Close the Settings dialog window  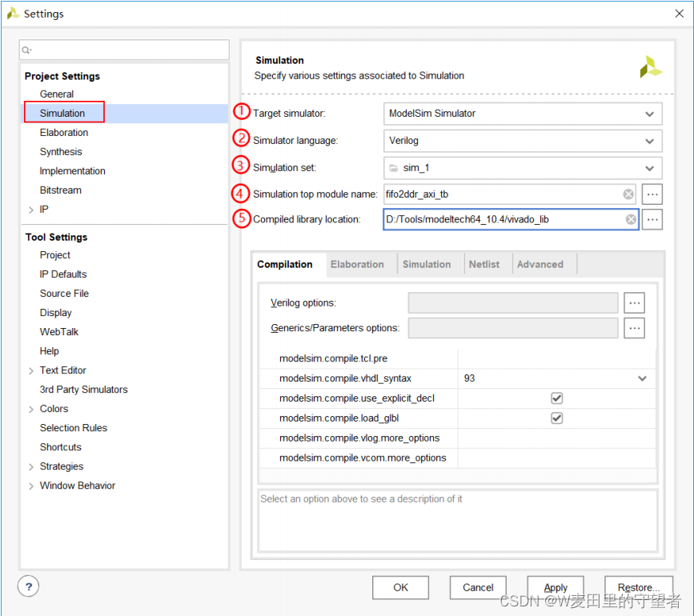pos(680,14)
